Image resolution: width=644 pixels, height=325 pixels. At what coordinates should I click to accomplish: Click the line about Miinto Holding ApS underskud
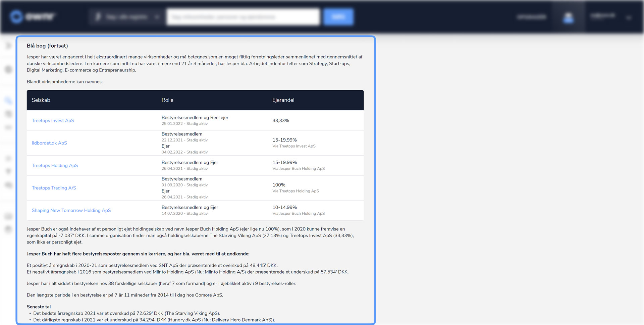point(188,272)
